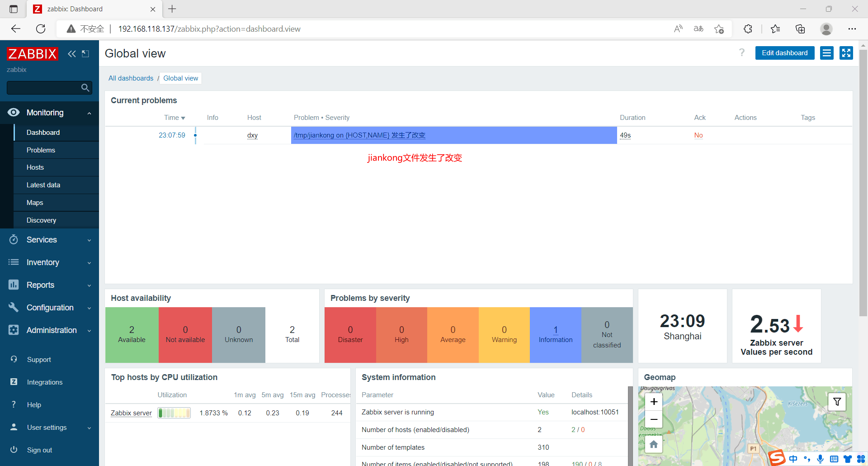Click the 49s duration value
This screenshot has height=466, width=868.
(x=625, y=135)
